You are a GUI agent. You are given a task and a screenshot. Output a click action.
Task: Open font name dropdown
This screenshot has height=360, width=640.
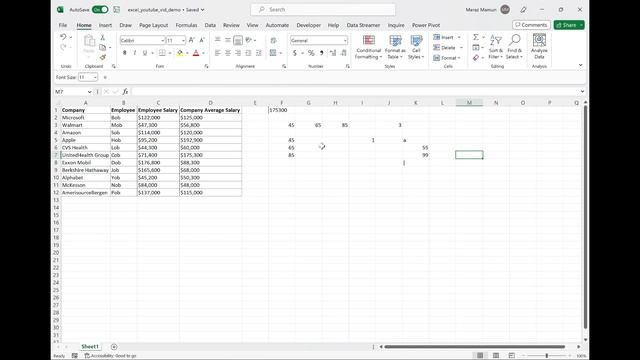coord(162,40)
